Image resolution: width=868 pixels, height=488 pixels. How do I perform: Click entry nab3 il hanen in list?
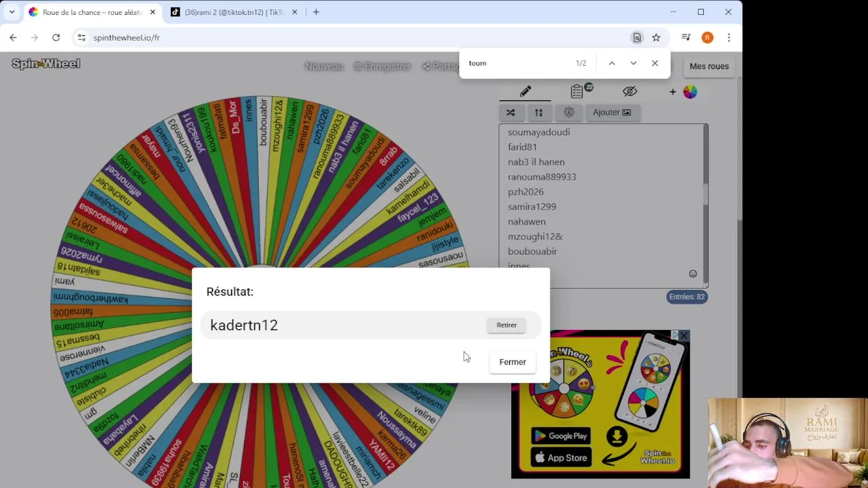(536, 162)
